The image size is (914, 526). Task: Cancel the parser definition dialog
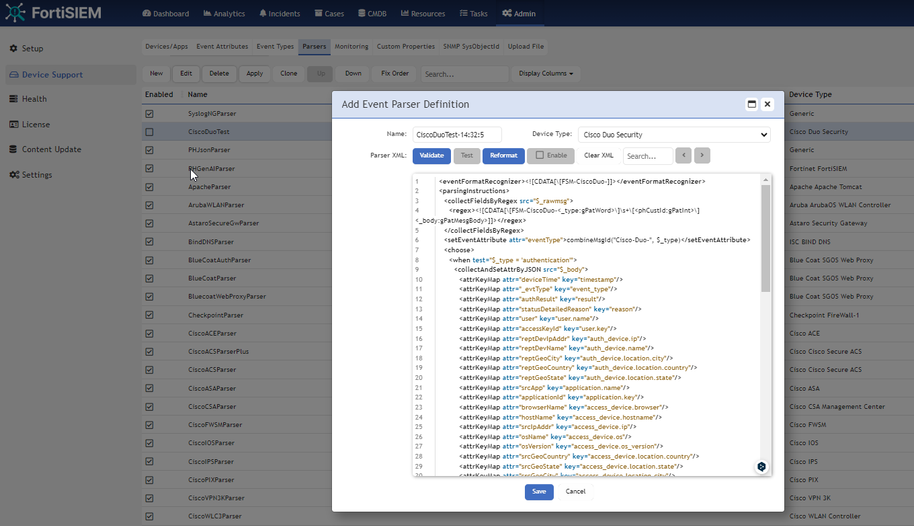[x=575, y=492]
